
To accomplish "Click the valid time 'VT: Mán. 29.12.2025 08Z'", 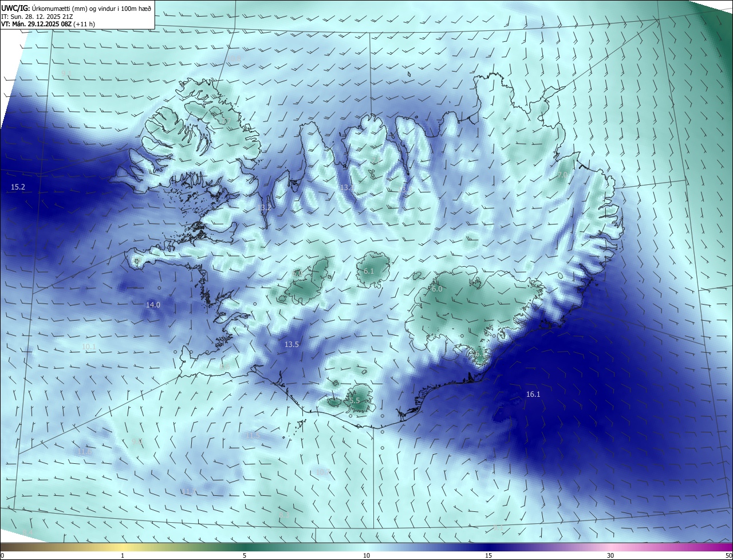I will tap(48, 24).
